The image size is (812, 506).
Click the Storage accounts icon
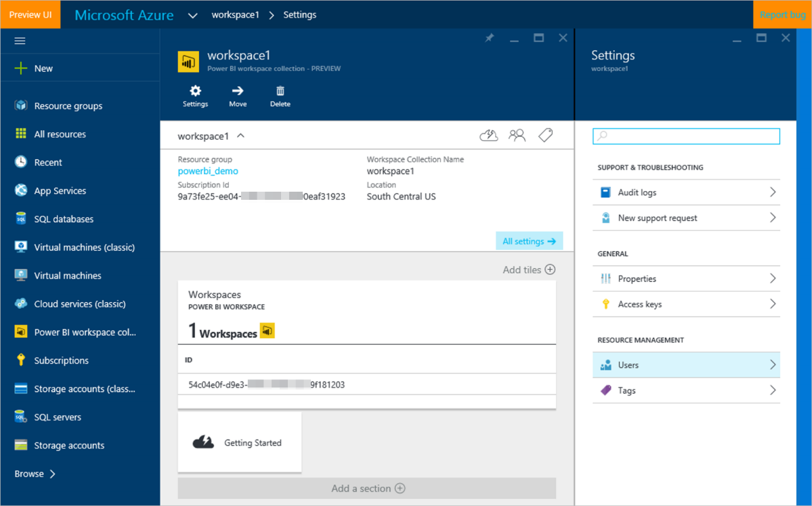21,445
